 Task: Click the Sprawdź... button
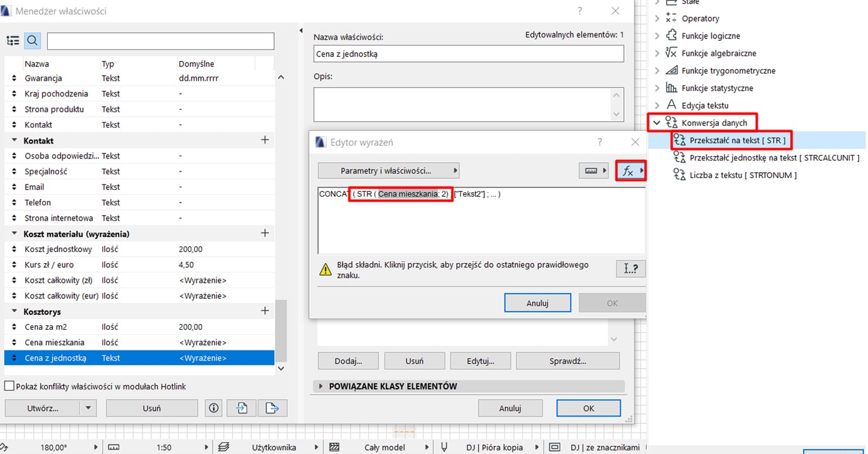(568, 361)
